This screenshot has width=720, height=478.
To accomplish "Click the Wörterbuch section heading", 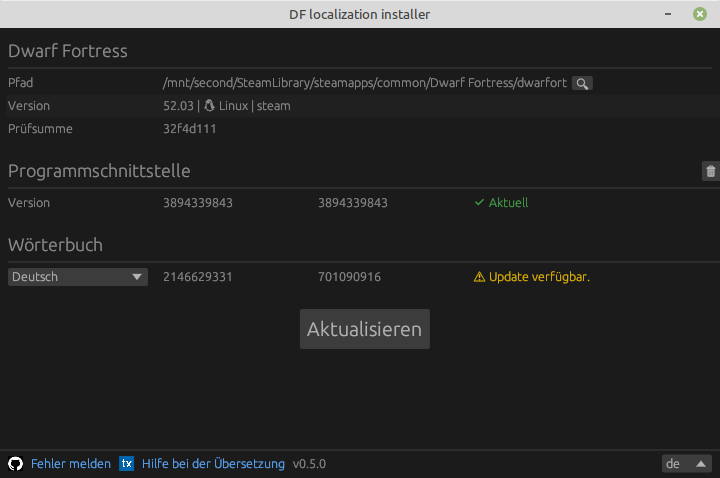I will (x=55, y=245).
